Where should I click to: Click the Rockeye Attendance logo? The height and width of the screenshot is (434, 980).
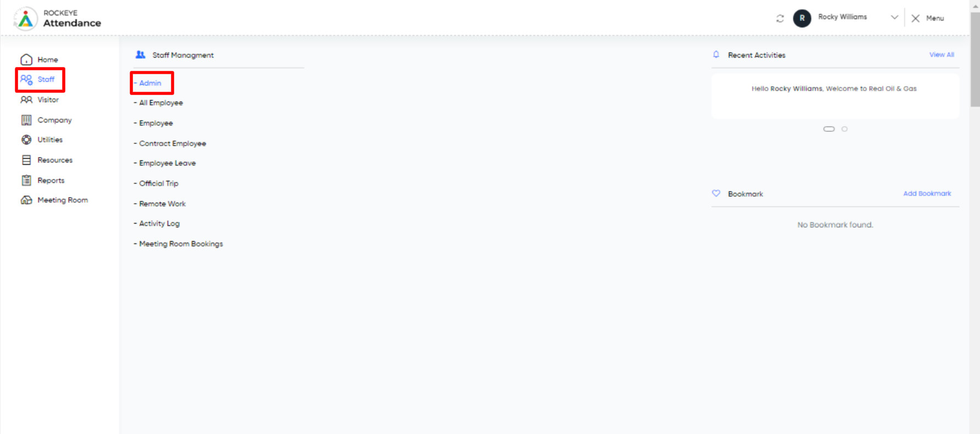click(57, 18)
